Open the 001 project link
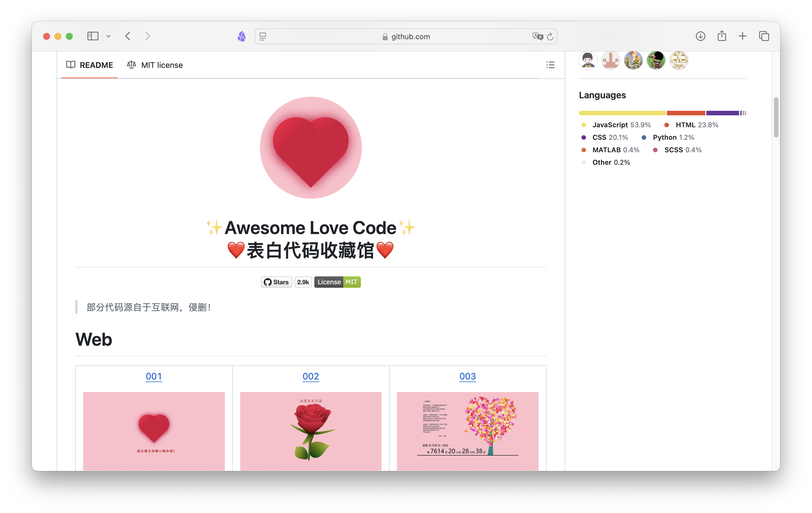 pos(154,376)
